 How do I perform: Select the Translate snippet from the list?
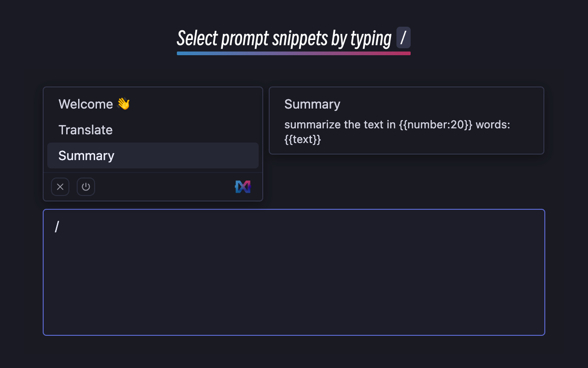pos(85,130)
